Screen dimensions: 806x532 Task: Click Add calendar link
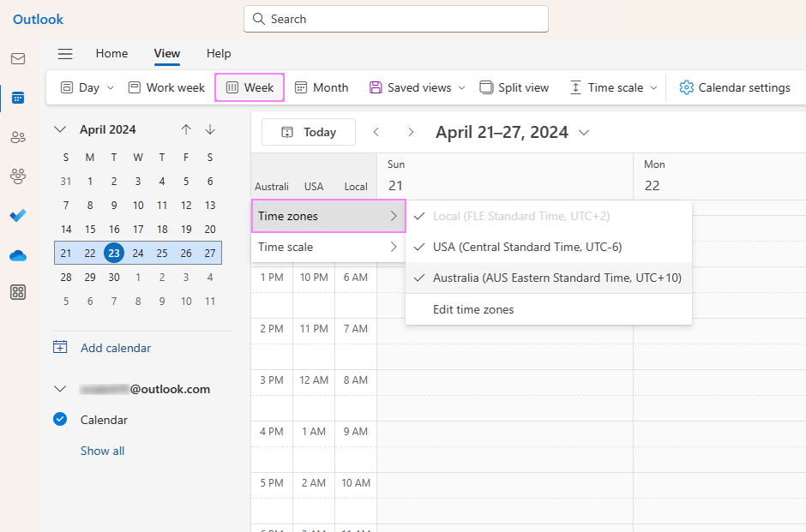click(116, 348)
